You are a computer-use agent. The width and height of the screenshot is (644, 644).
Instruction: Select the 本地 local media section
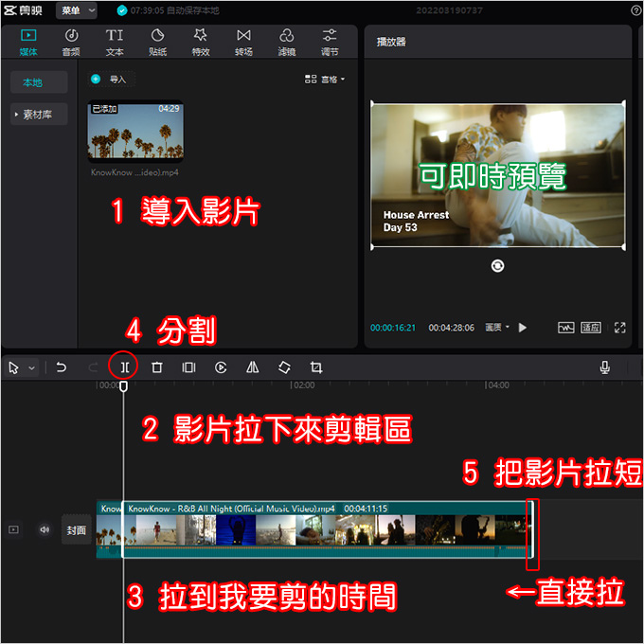(39, 82)
